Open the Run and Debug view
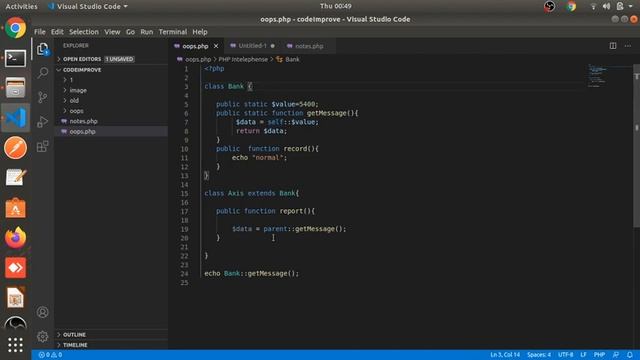640x360 pixels. 42,122
